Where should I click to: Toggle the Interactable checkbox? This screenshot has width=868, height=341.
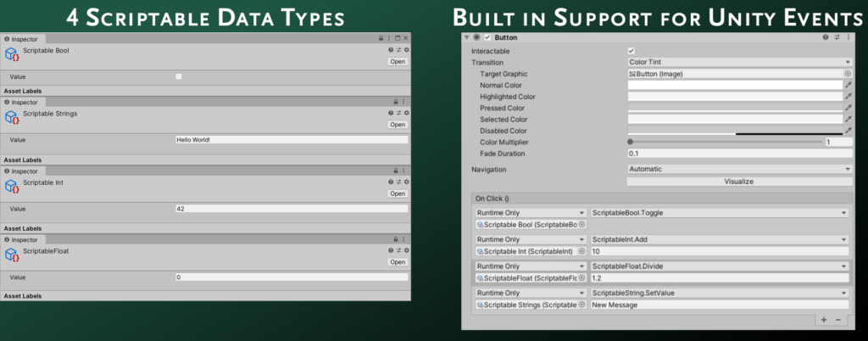(x=632, y=51)
